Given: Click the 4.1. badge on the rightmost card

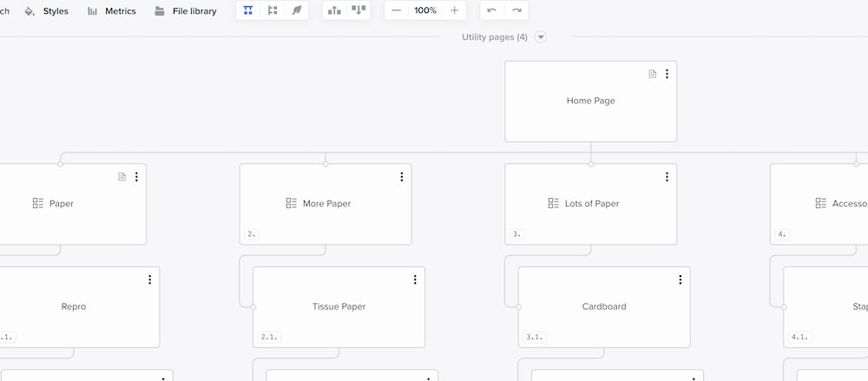Looking at the screenshot, I should coord(800,338).
